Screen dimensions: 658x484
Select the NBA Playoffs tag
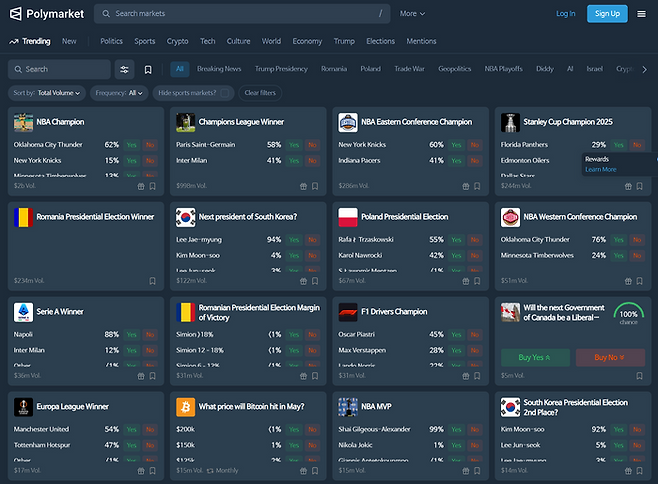[x=504, y=69]
